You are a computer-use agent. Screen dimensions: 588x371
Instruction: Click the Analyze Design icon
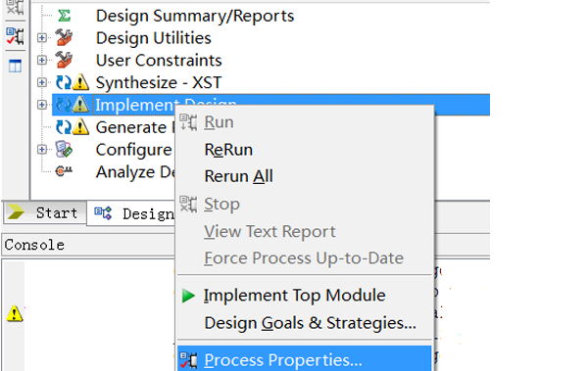[x=64, y=171]
